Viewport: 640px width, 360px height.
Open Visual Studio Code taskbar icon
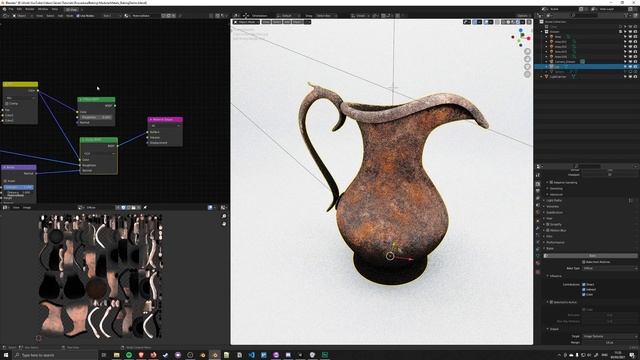(251, 355)
